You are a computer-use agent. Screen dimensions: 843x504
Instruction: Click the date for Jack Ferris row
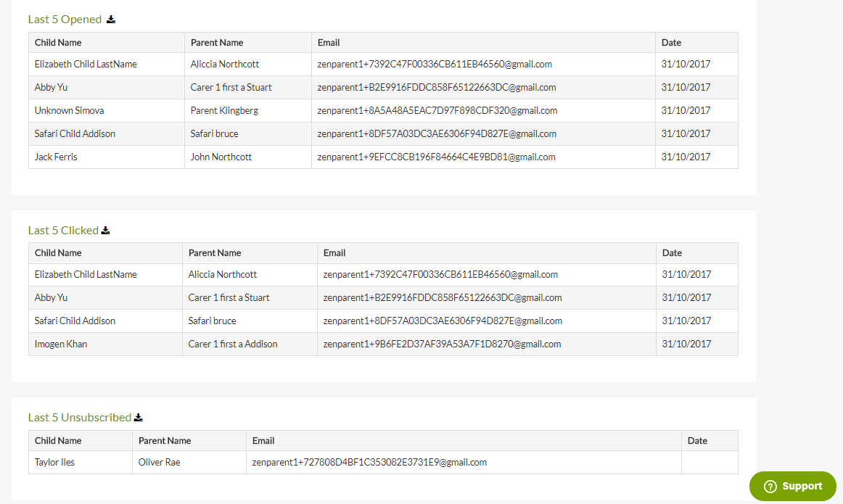686,157
